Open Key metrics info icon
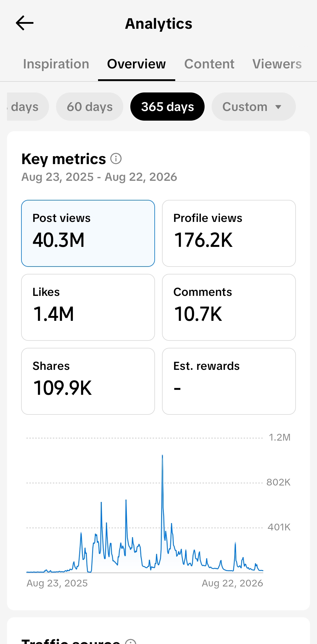 tap(116, 159)
